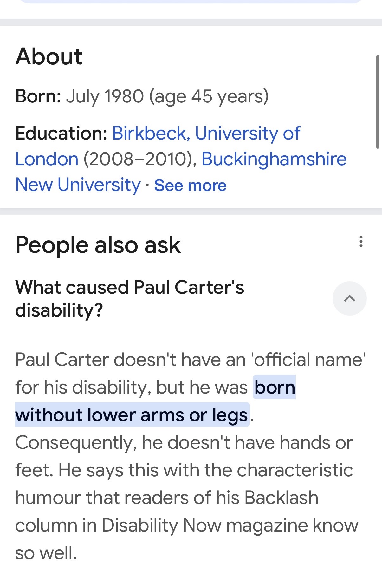
Task: Tap the 'official name' phrase in the answer
Action: point(309,360)
